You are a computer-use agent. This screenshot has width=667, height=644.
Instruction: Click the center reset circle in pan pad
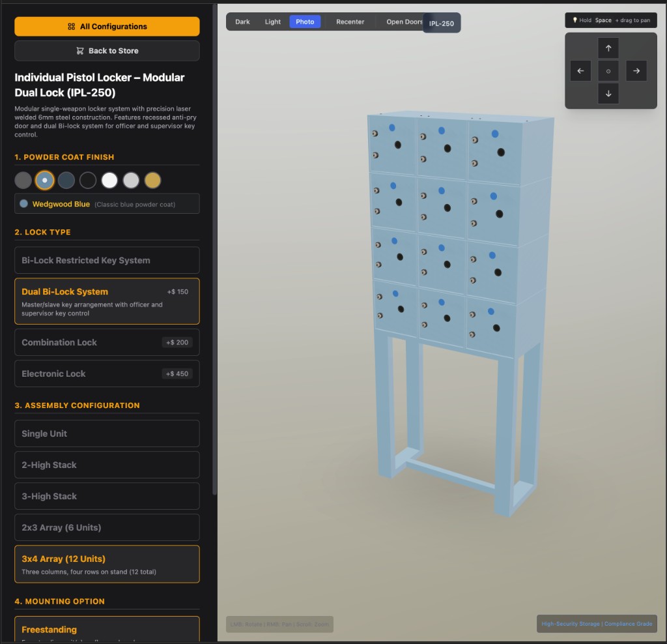(608, 71)
